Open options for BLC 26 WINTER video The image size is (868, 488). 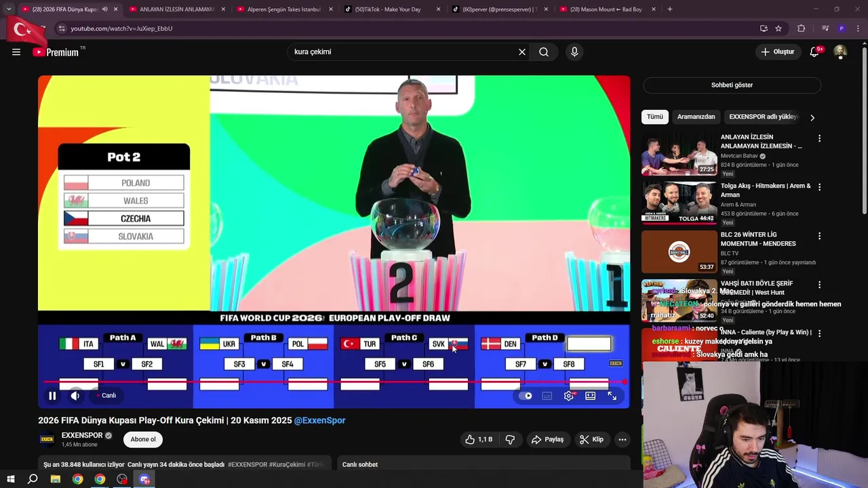point(819,236)
